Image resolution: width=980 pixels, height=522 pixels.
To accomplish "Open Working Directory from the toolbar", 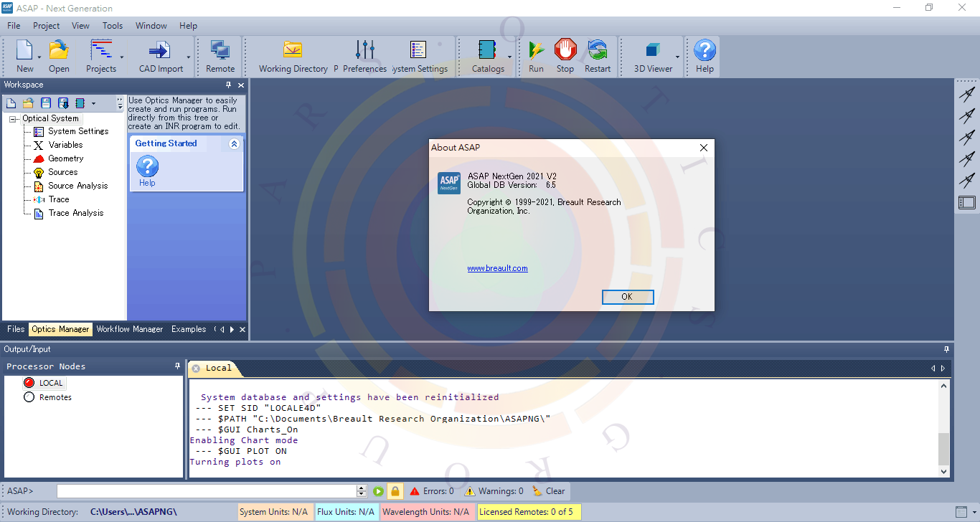I will pyautogui.click(x=293, y=50).
